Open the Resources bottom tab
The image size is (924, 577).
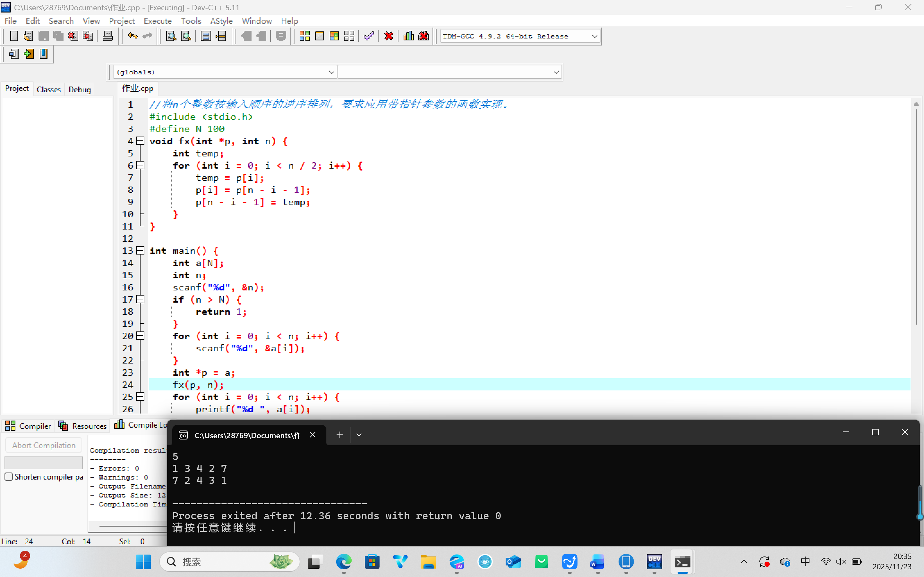[82, 426]
